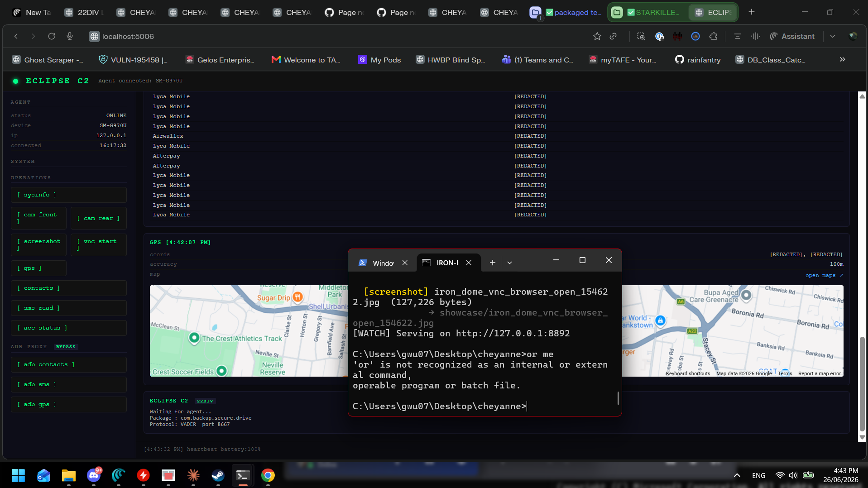Open the Wi-Fi network tray icon
The image size is (868, 488).
click(780, 475)
